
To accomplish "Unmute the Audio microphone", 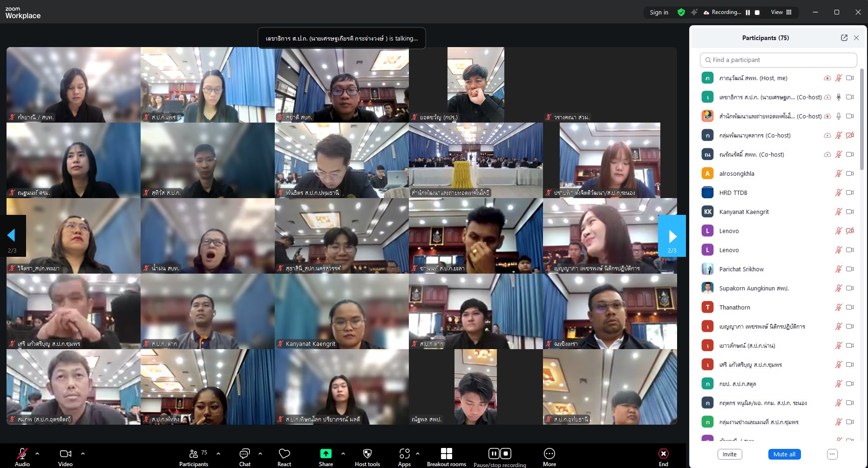I will tap(22, 454).
